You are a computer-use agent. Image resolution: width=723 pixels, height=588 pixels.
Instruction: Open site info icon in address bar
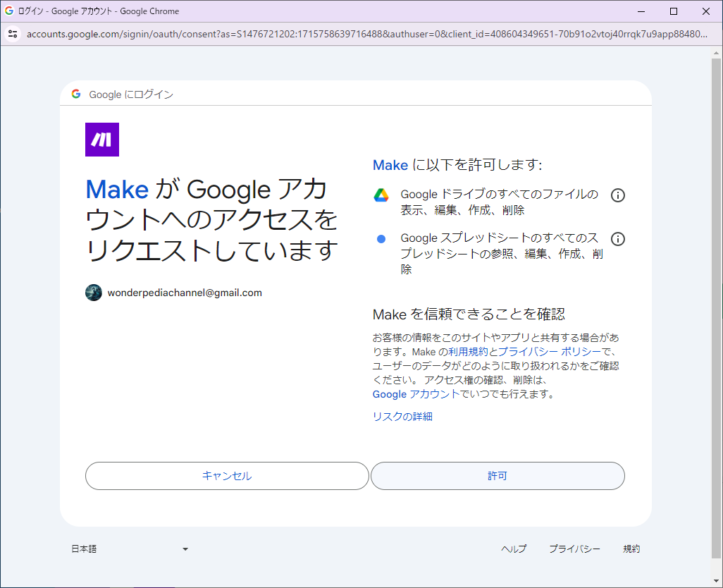click(x=13, y=34)
